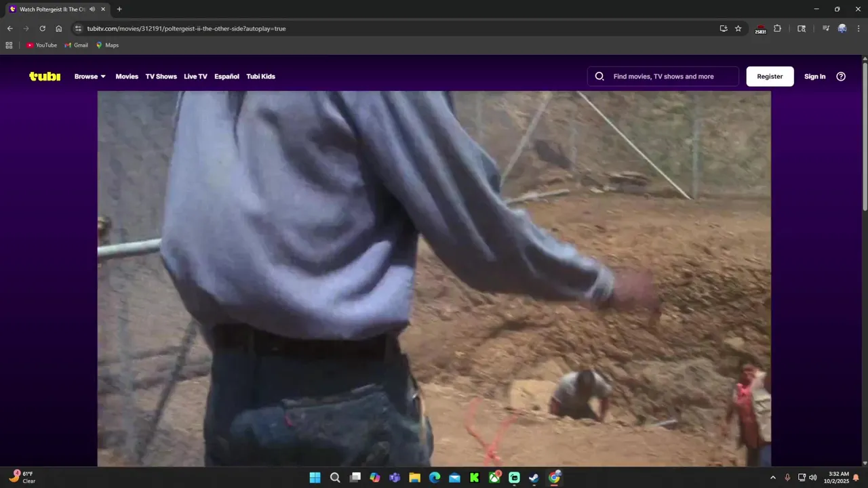The height and width of the screenshot is (488, 868).
Task: Click the Poltergeist II video player
Action: [x=434, y=279]
